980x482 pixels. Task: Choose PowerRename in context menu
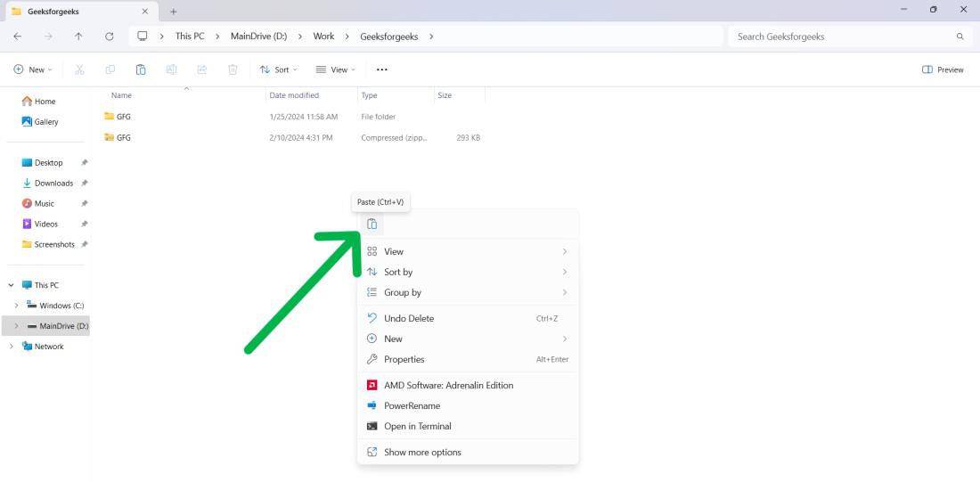[x=468, y=405]
